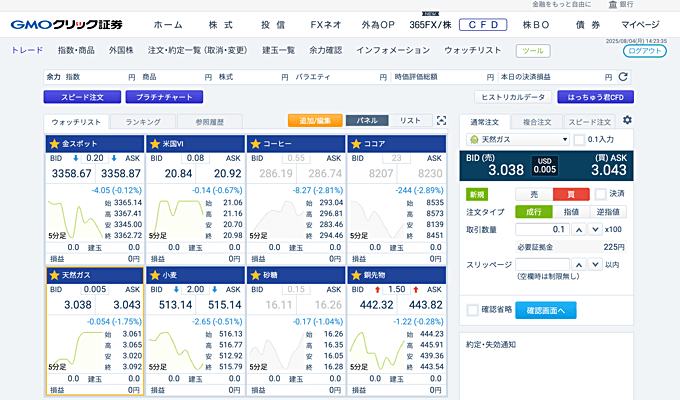Enable the 0.1入力 checkbox
Viewport: 680px width, 400px height.
click(580, 139)
